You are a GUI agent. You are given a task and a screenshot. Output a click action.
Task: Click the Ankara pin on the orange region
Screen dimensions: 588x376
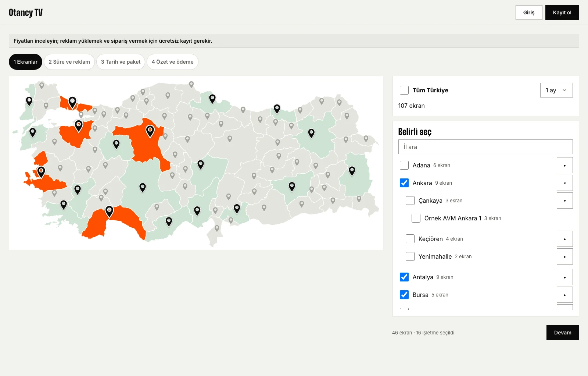[x=150, y=131]
